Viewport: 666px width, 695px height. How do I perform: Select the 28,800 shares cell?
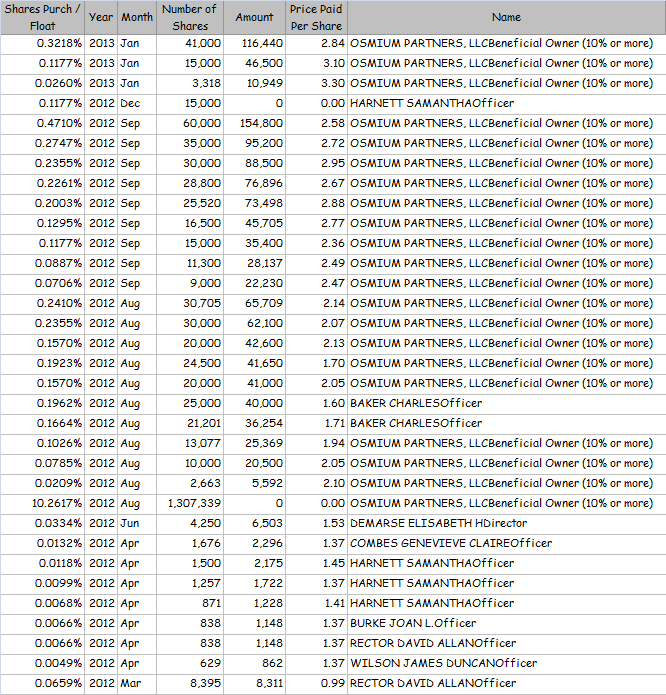coord(190,183)
